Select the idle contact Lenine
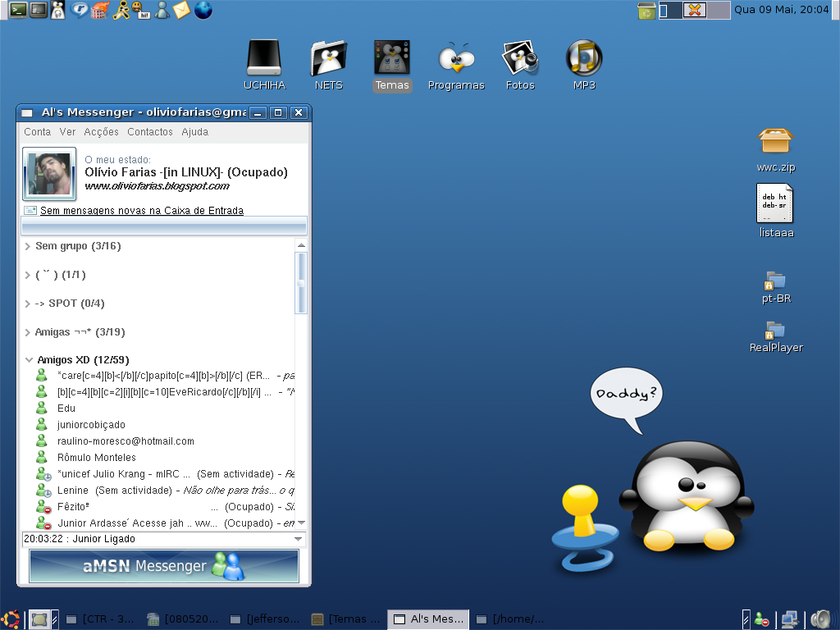The image size is (840, 630). coord(164,491)
